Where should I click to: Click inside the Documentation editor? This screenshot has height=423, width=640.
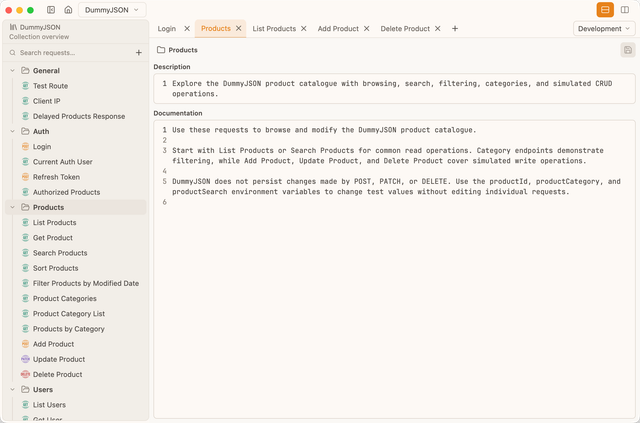(x=394, y=269)
